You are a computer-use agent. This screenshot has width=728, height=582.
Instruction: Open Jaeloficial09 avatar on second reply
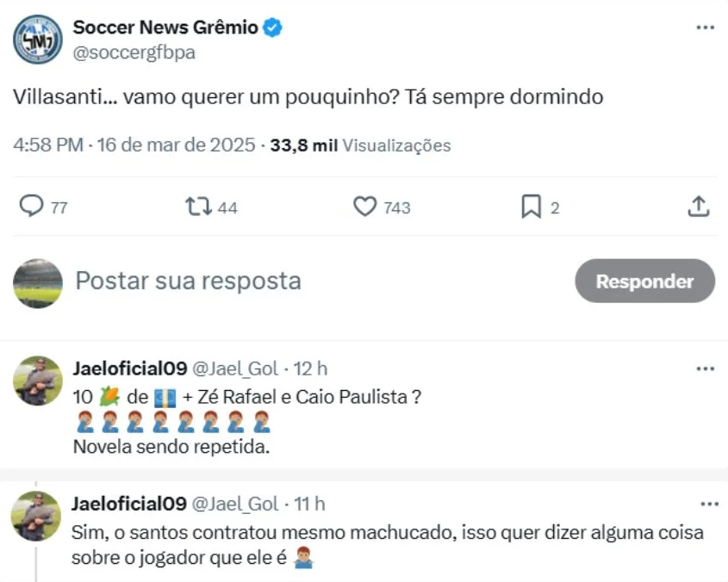[x=38, y=515]
